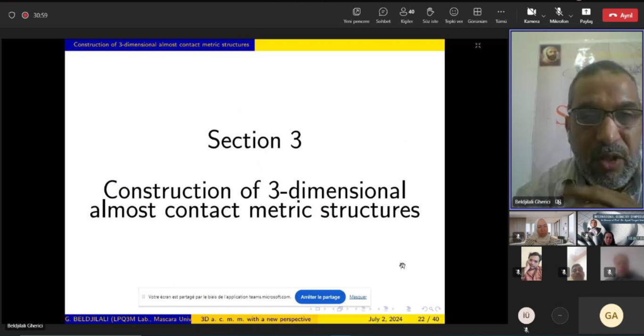Pop out meeting with Yeni pencere
Screen dimensions: 644x336
coord(356,15)
